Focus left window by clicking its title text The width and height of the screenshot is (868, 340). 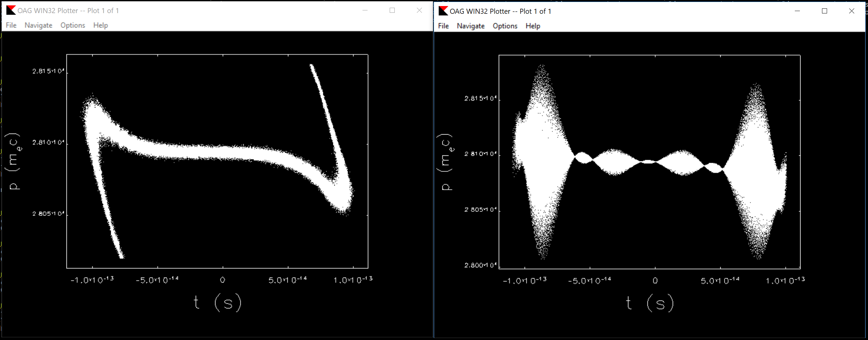pos(68,10)
